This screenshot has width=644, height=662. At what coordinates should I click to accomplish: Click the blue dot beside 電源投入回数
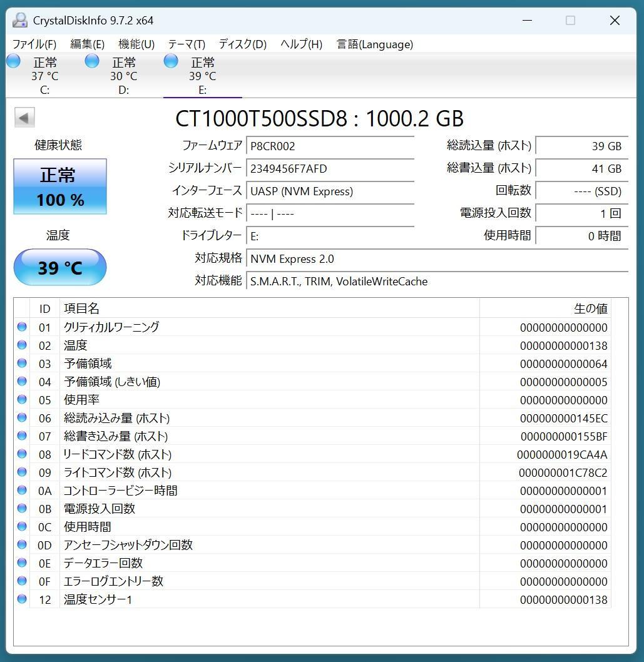[x=21, y=509]
